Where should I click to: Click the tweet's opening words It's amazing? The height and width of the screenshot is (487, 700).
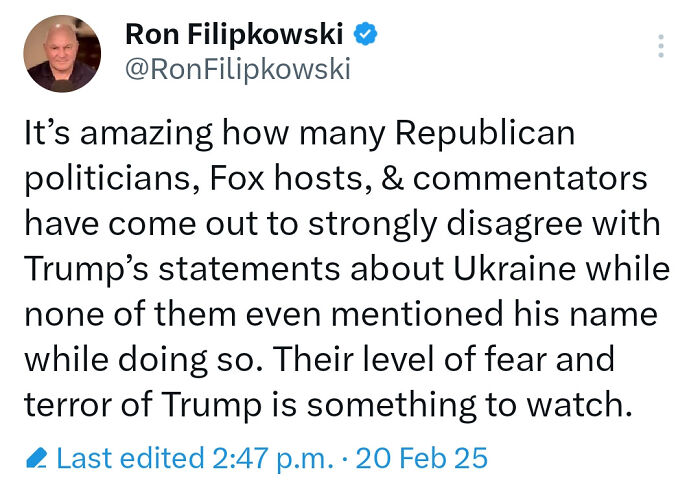point(118,133)
